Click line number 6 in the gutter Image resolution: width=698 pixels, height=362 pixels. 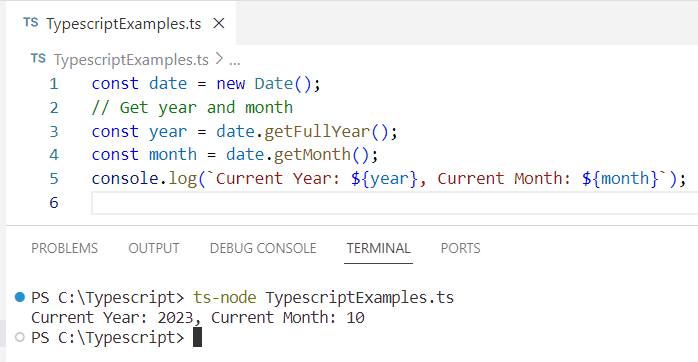coord(54,203)
